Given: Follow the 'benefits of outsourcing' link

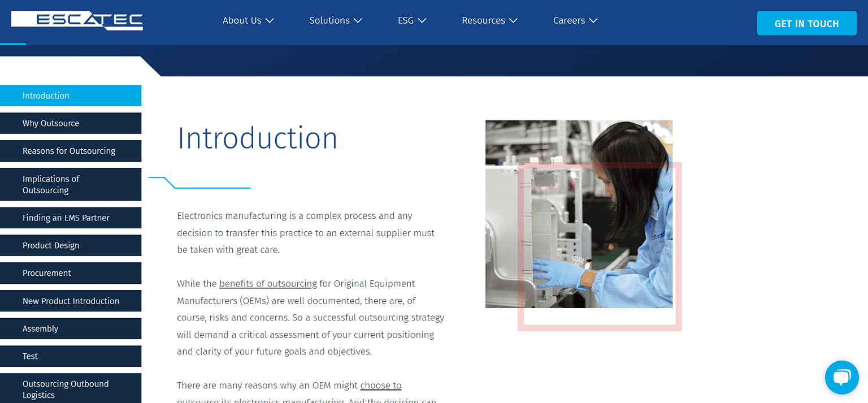Looking at the screenshot, I should coord(268,284).
